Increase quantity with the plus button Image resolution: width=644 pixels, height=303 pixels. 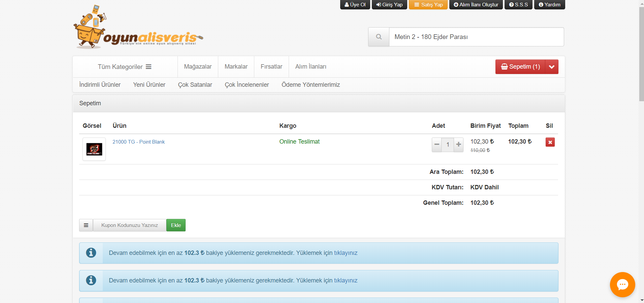tap(458, 145)
